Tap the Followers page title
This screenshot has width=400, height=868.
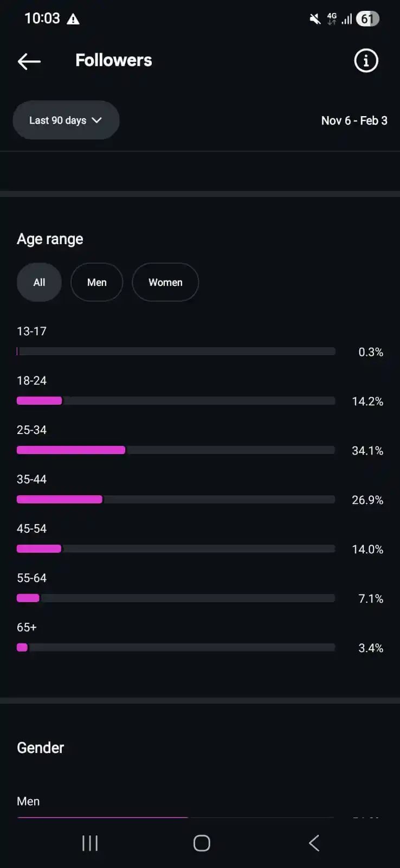click(x=114, y=60)
